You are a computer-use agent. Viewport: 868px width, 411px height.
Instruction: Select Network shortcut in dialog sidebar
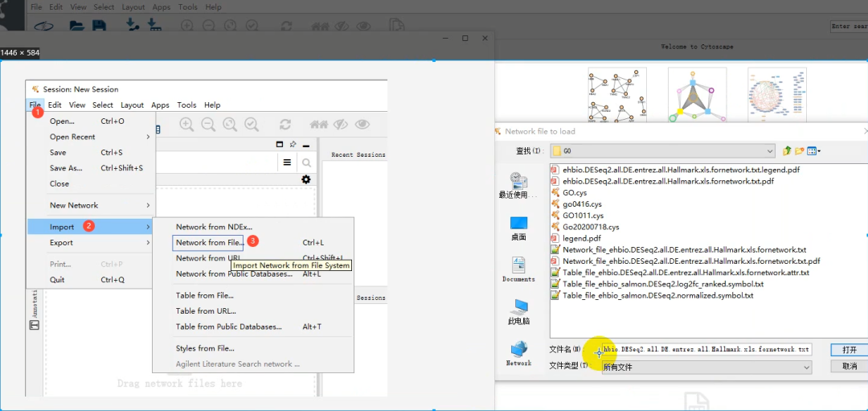pos(518,353)
